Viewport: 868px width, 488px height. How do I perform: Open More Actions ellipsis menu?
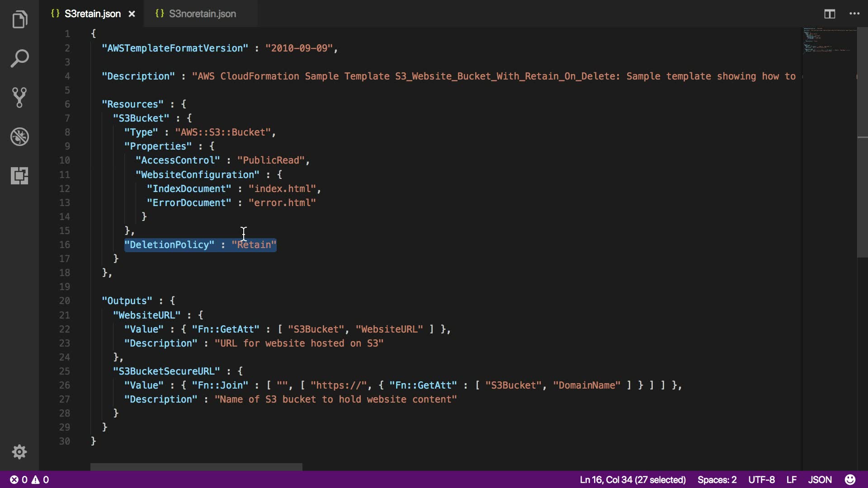tap(854, 14)
